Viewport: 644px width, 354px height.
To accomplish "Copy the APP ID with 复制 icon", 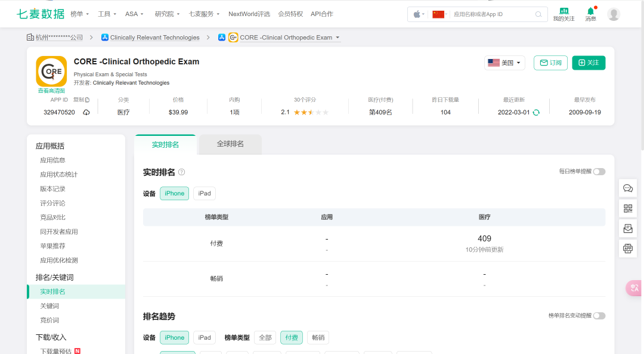I will [x=81, y=100].
